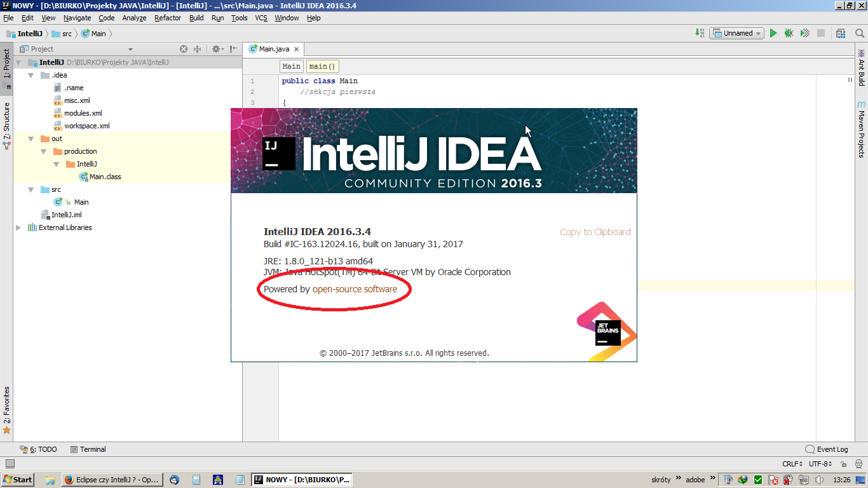Hide the Project panel with hide icon
Screen dimensions: 868x488
click(234, 49)
